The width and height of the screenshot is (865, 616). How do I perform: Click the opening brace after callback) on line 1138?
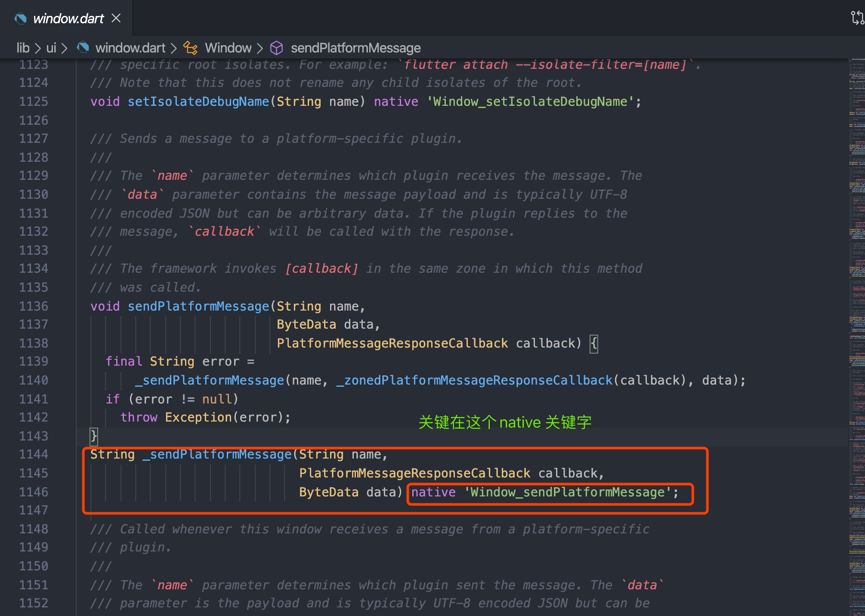point(593,343)
